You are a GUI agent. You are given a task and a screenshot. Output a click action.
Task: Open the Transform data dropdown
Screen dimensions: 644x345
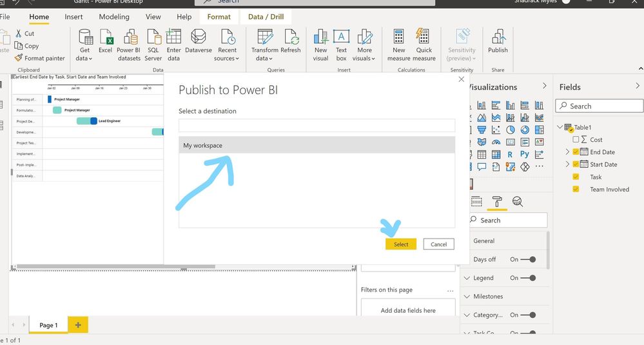[264, 44]
